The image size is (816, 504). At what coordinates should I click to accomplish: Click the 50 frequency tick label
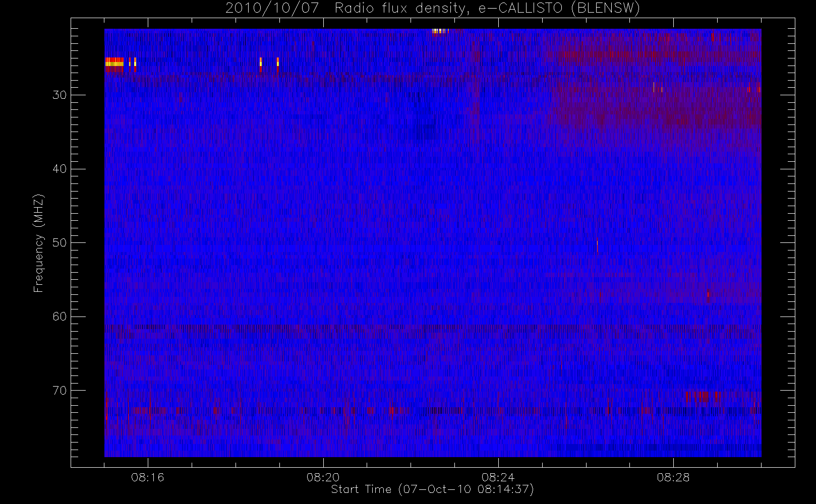click(x=60, y=243)
